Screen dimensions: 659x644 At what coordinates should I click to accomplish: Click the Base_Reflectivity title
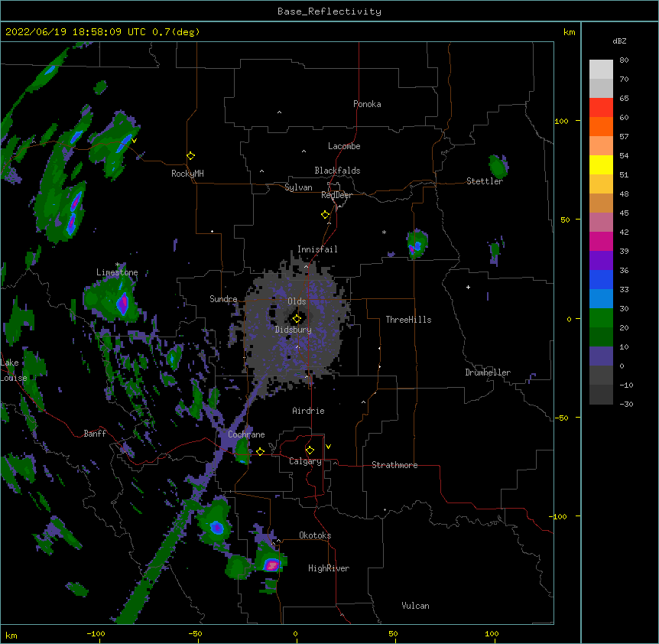pos(329,11)
